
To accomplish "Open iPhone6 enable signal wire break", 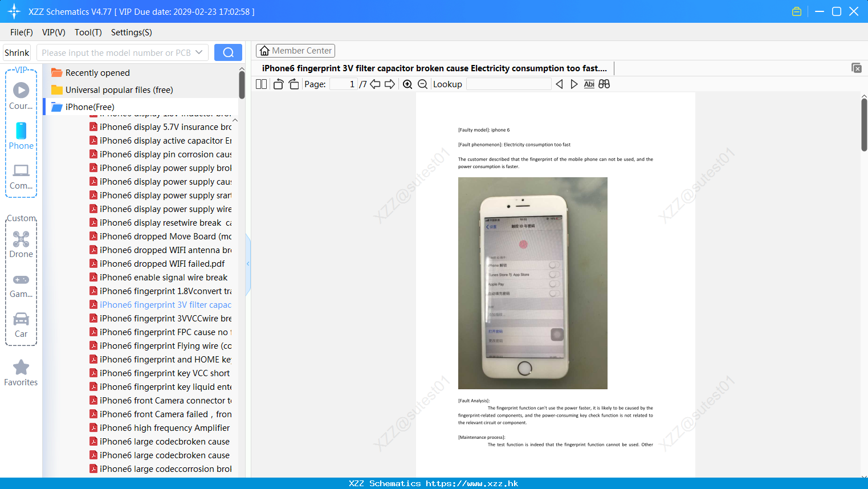I will (159, 278).
